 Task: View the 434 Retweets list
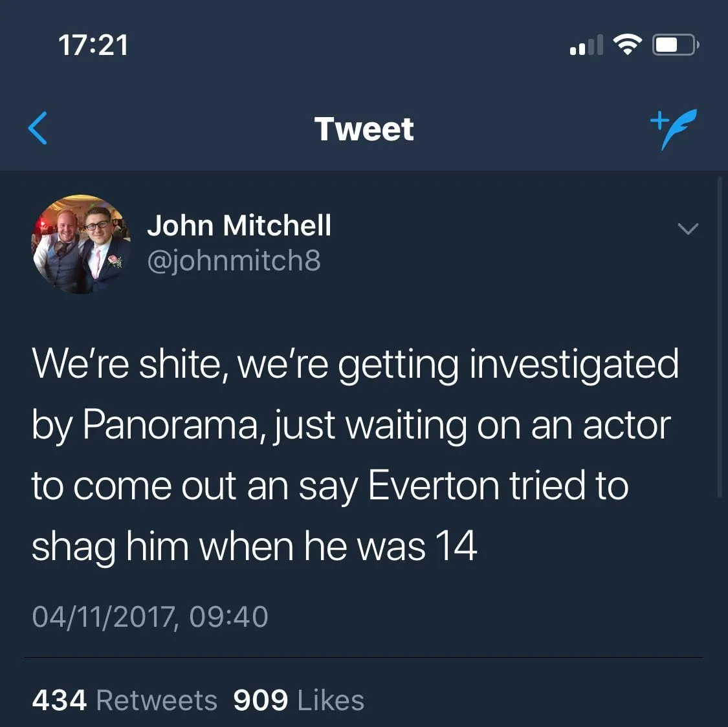[124, 700]
